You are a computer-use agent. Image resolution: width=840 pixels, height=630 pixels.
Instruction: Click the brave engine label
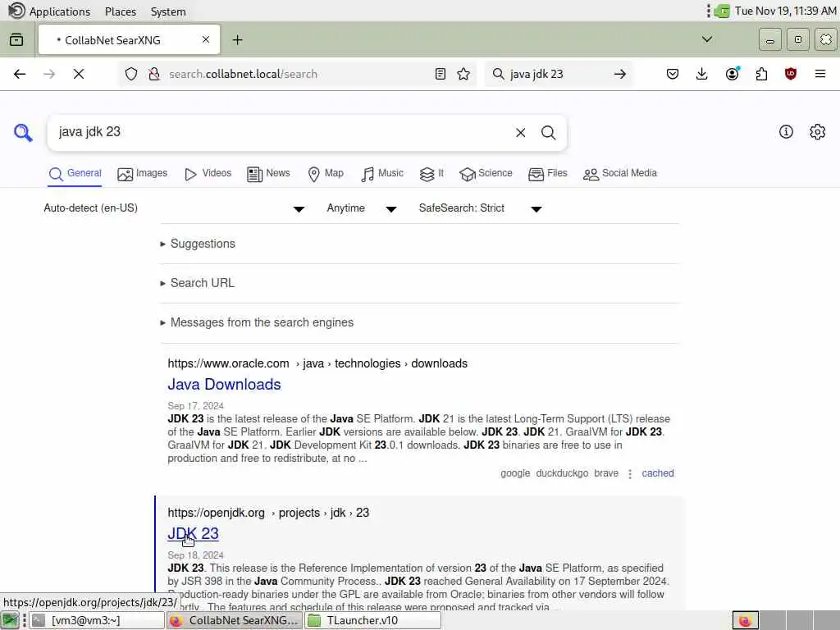[x=606, y=473]
